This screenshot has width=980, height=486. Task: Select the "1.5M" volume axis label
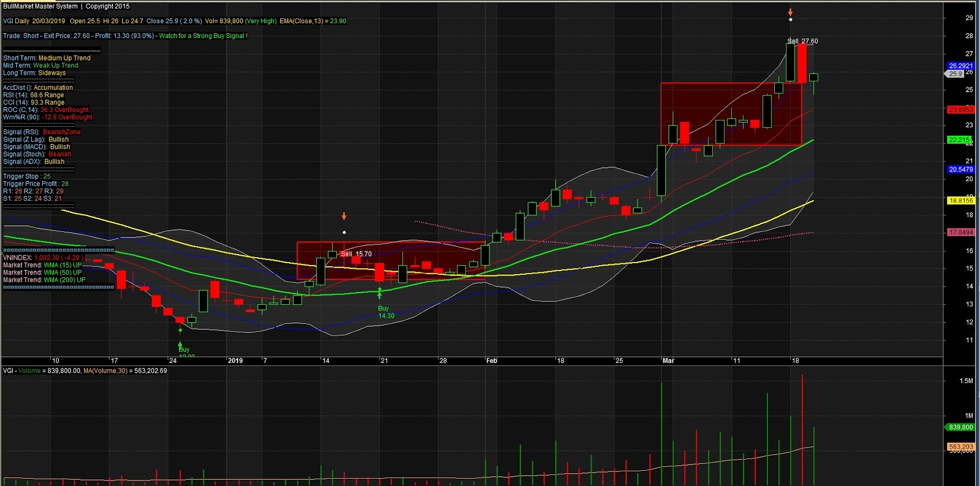966,381
